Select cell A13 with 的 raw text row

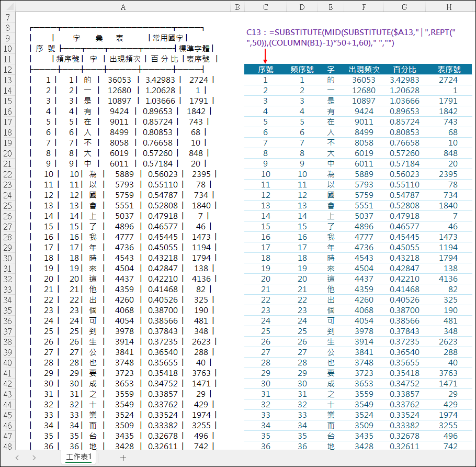tap(123, 80)
